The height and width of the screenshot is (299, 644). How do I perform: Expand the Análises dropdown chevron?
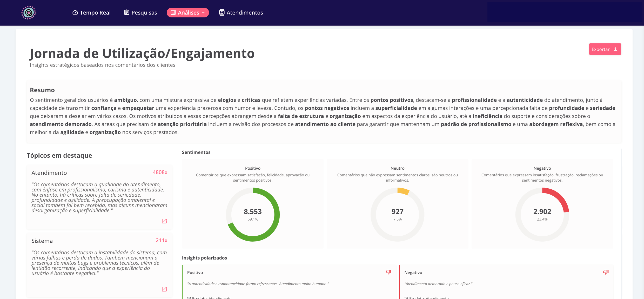tap(203, 12)
